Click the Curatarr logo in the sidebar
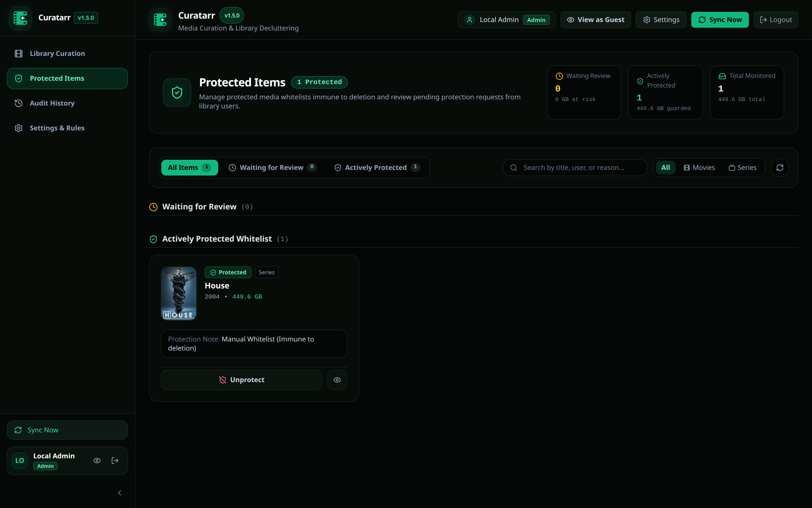Viewport: 812px width, 508px height. (20, 18)
